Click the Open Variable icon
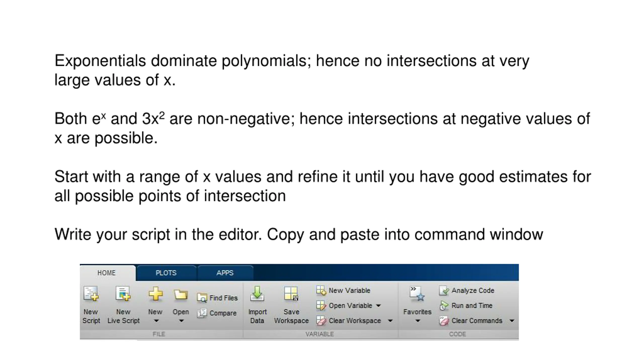 pyautogui.click(x=321, y=305)
